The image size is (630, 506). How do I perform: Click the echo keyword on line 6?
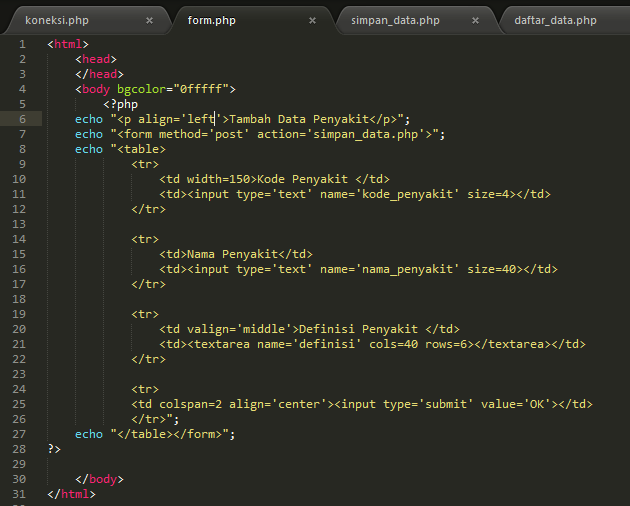point(89,119)
